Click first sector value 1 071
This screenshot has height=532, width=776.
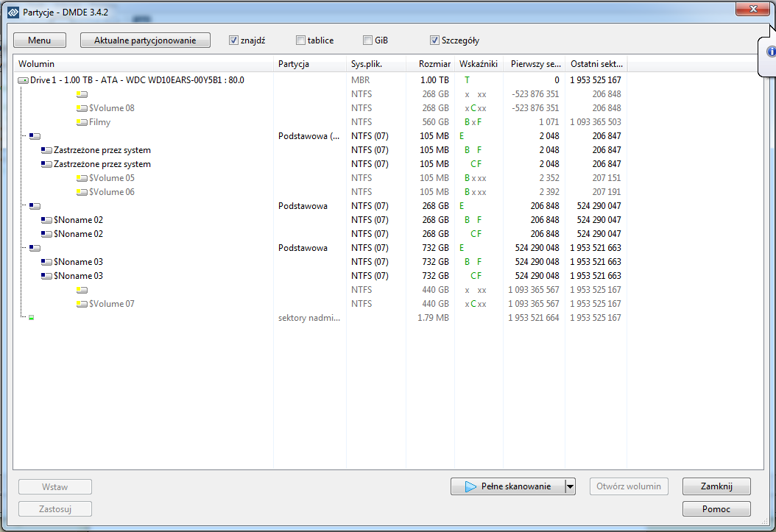[549, 122]
